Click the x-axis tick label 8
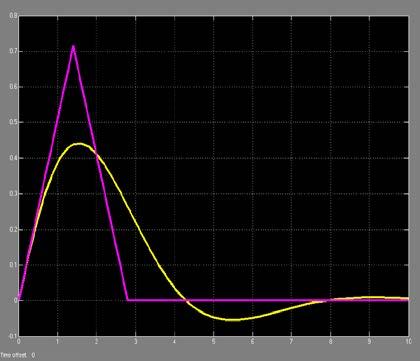The image size is (420, 361). pos(330,342)
